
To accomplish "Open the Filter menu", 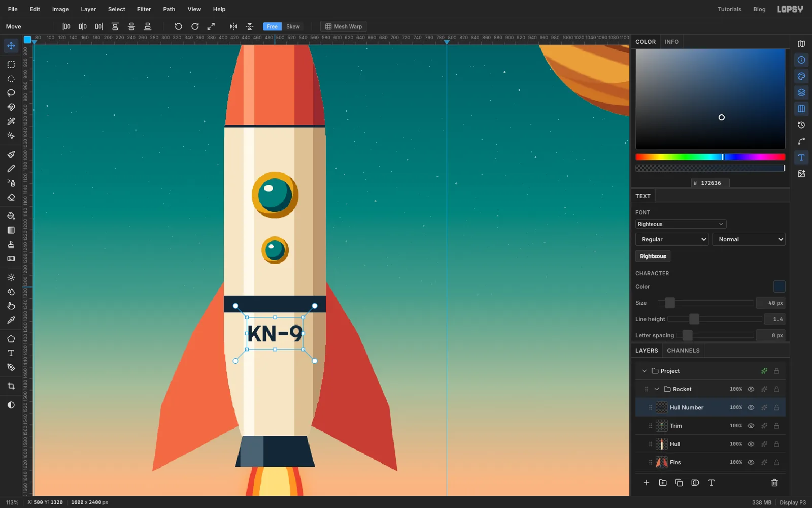I will coord(144,9).
